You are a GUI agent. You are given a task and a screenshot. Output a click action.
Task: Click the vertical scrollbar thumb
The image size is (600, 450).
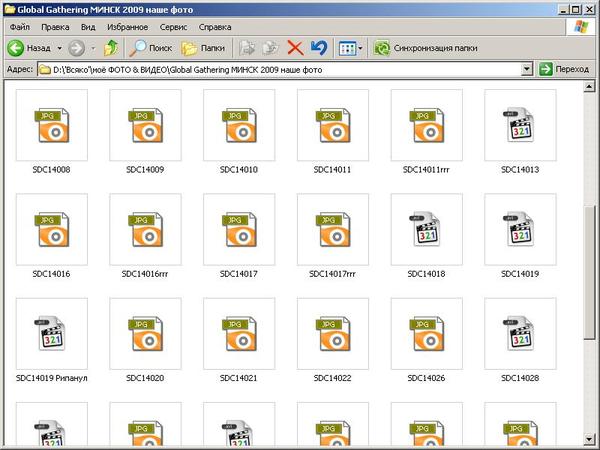click(x=589, y=273)
